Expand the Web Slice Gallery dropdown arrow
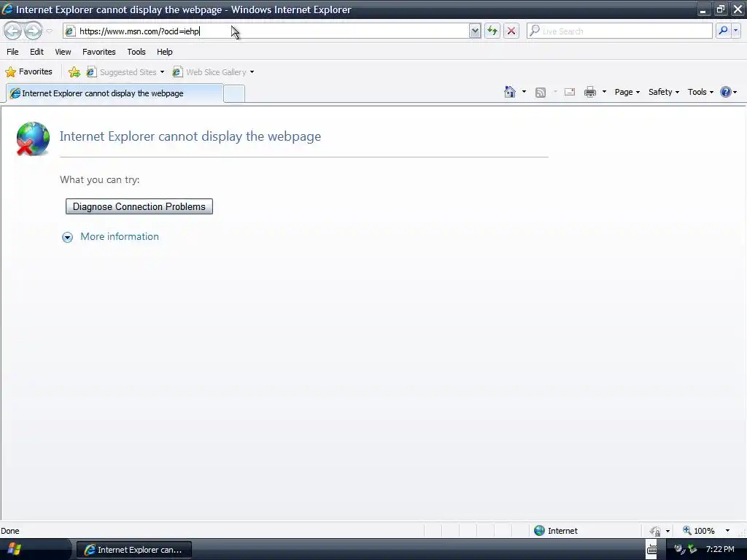 coord(252,72)
